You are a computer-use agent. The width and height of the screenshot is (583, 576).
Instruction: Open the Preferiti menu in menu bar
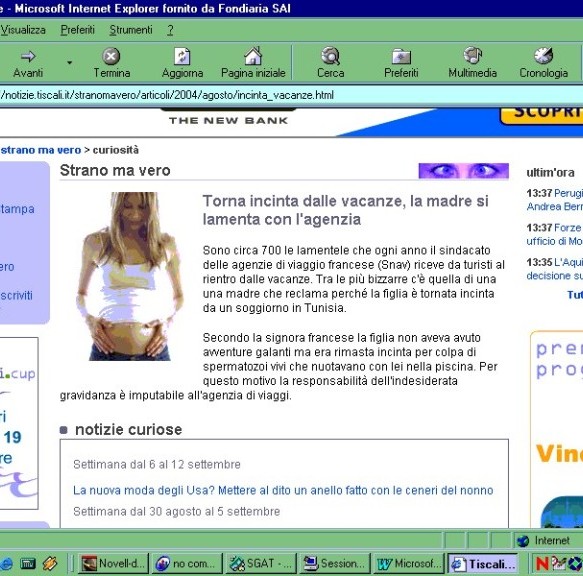coord(78,30)
